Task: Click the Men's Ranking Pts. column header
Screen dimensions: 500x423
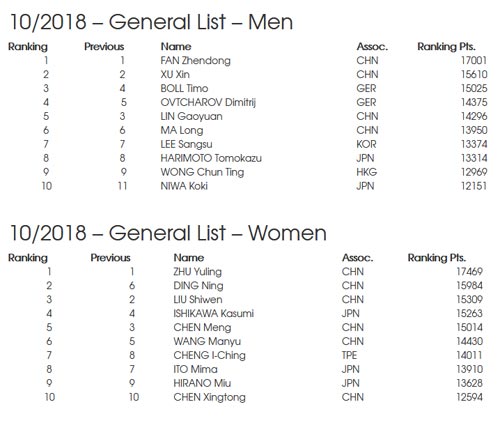Action: pos(446,47)
